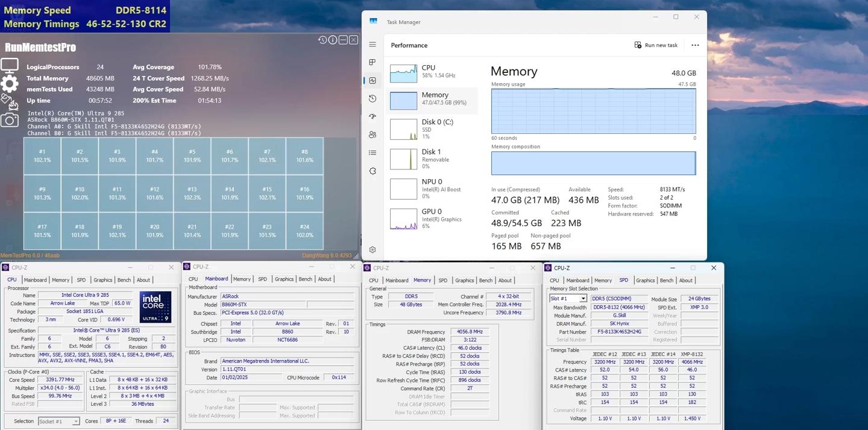Take a screenshot with RunMemtestPro camera icon

coord(10,120)
